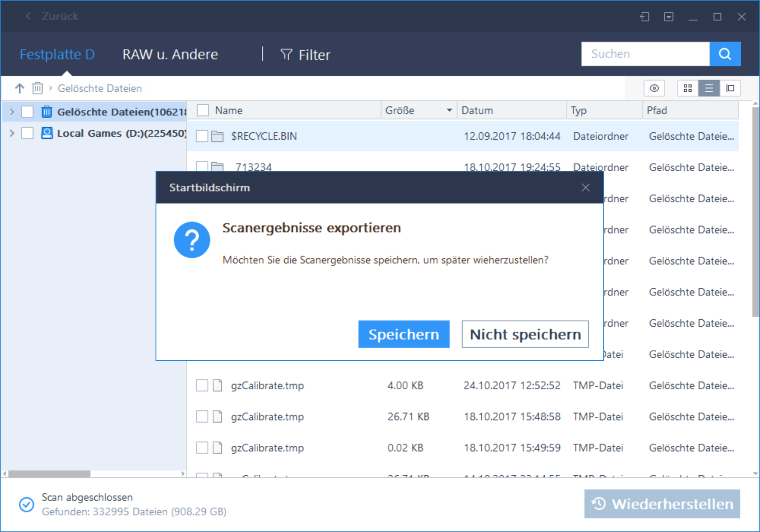Open the title bar dropdown menu icon
The width and height of the screenshot is (760, 532).
tap(669, 17)
